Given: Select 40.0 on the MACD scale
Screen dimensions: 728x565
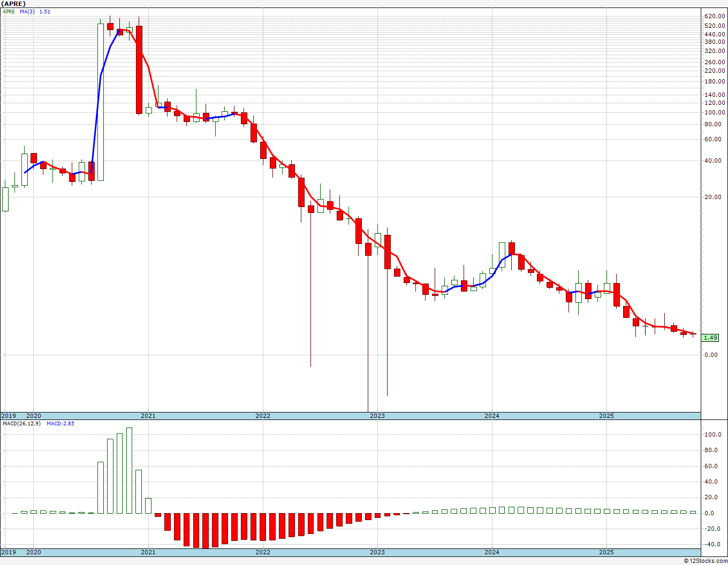Looking at the screenshot, I should tap(711, 482).
